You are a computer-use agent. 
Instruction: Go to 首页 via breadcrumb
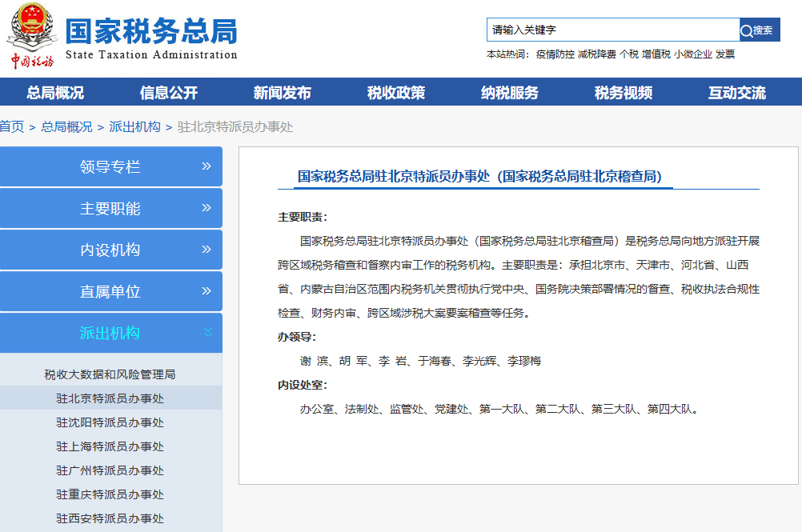[12, 126]
